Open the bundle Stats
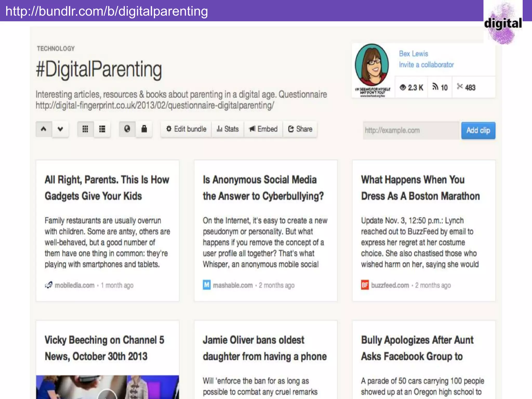The height and width of the screenshot is (399, 532). pyautogui.click(x=228, y=129)
